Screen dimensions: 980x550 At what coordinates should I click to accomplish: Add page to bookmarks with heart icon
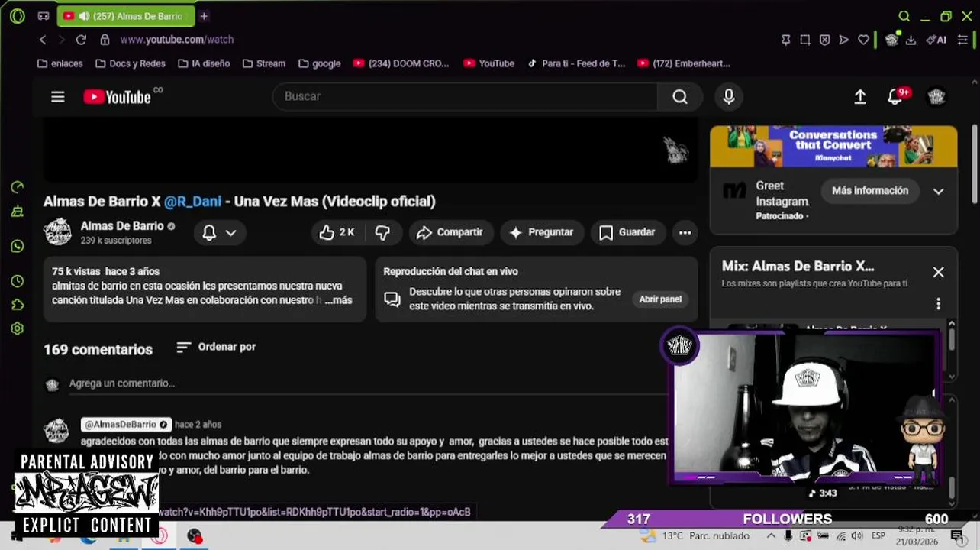tap(863, 40)
